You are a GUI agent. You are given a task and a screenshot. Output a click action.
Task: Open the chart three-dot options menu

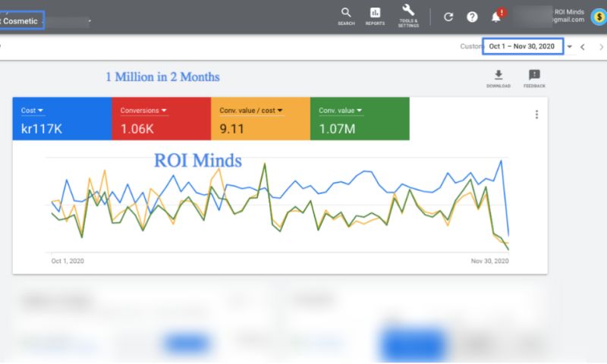tap(536, 115)
